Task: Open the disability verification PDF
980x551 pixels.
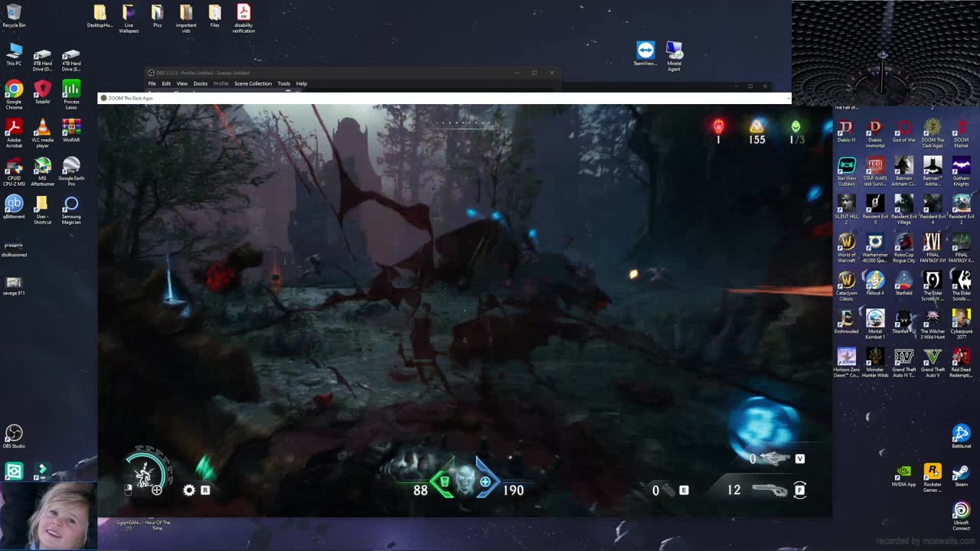Action: (x=243, y=18)
